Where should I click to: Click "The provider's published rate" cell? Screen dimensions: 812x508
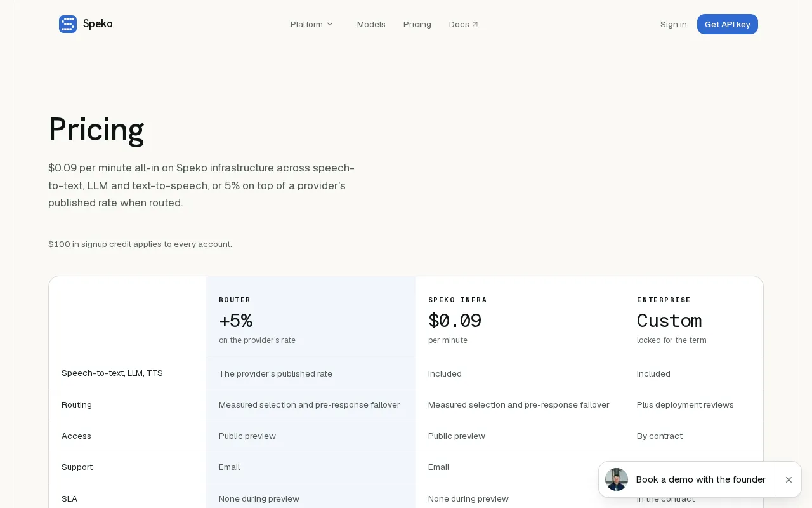pyautogui.click(x=275, y=373)
